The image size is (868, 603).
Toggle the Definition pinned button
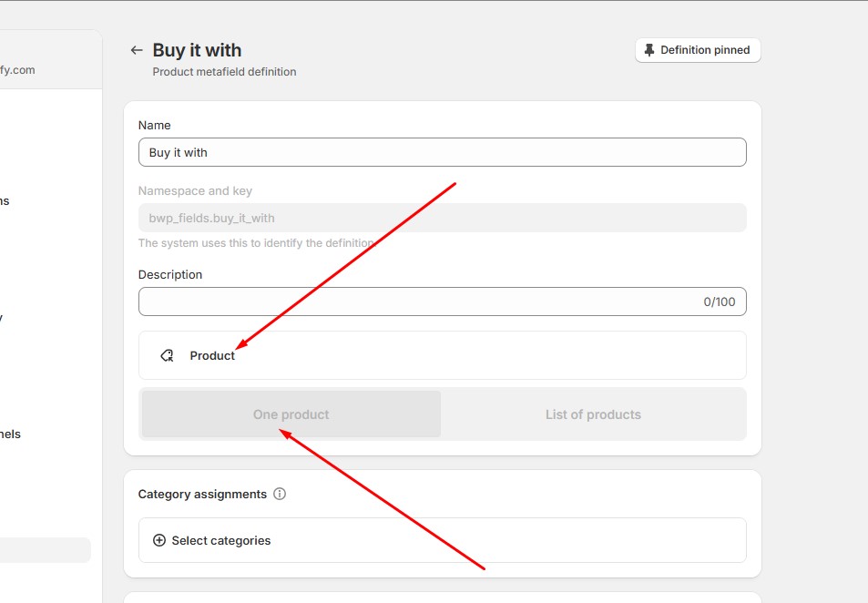pyautogui.click(x=698, y=51)
